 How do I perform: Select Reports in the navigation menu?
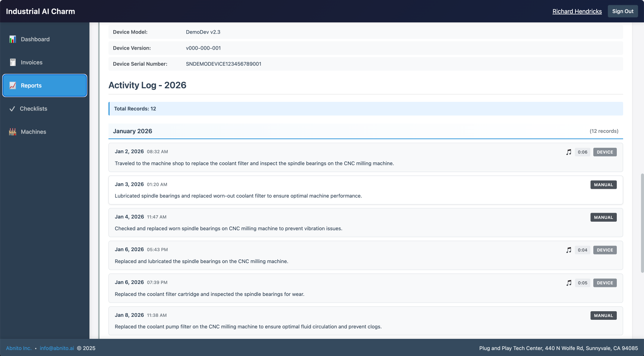tap(32, 85)
